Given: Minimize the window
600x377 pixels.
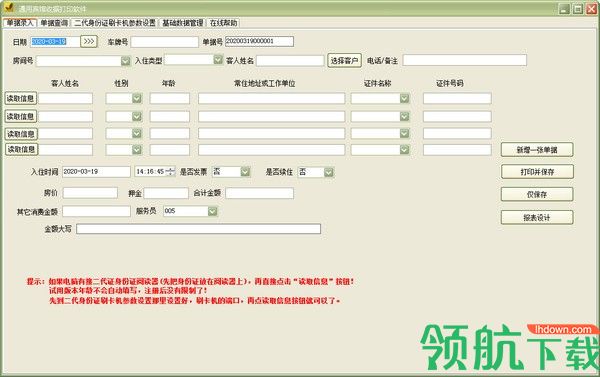Looking at the screenshot, I should click(x=564, y=8).
